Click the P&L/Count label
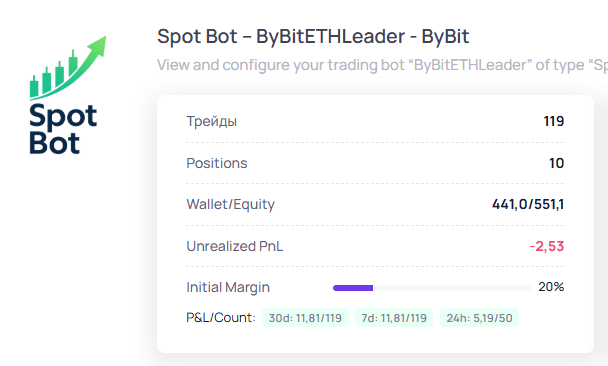Image resolution: width=608 pixels, height=366 pixels. pos(221,318)
